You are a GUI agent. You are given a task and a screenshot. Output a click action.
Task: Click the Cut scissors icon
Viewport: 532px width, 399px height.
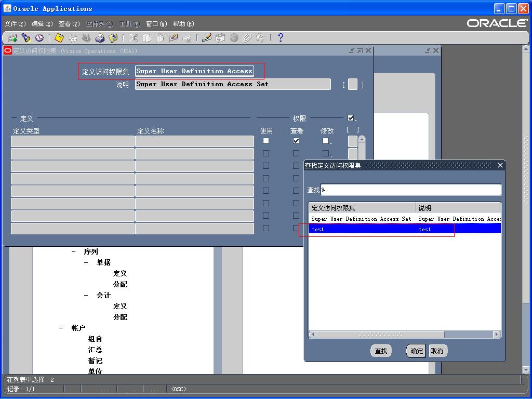[x=133, y=38]
